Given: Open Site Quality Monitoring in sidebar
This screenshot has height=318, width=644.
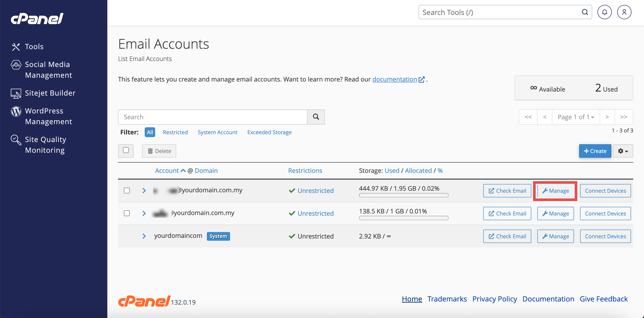Looking at the screenshot, I should click(x=45, y=145).
